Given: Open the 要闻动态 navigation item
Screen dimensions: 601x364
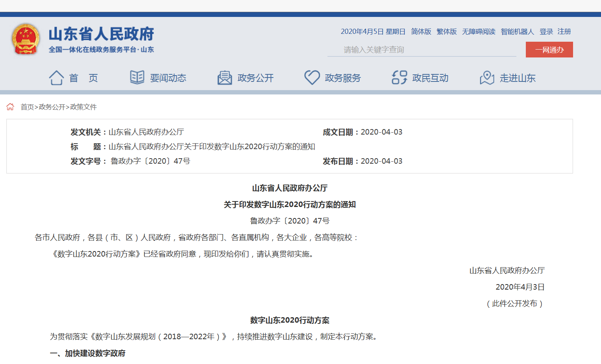Looking at the screenshot, I should pyautogui.click(x=168, y=78).
